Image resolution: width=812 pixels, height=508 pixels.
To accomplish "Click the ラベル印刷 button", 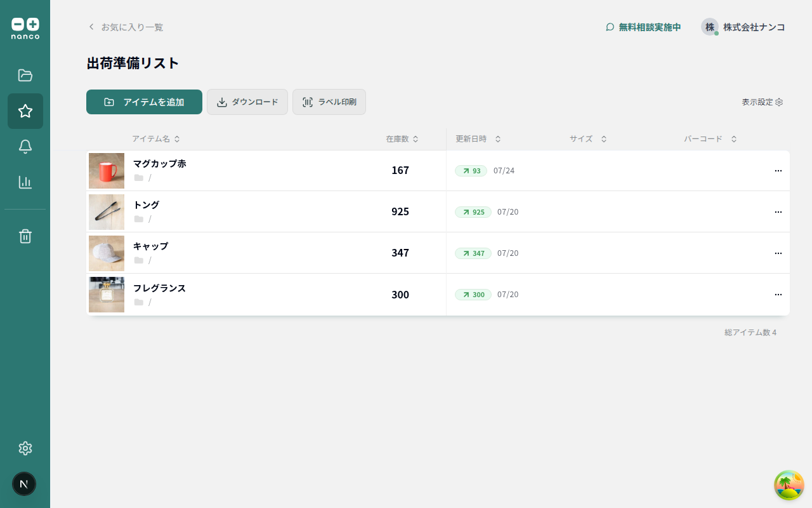I will [329, 102].
